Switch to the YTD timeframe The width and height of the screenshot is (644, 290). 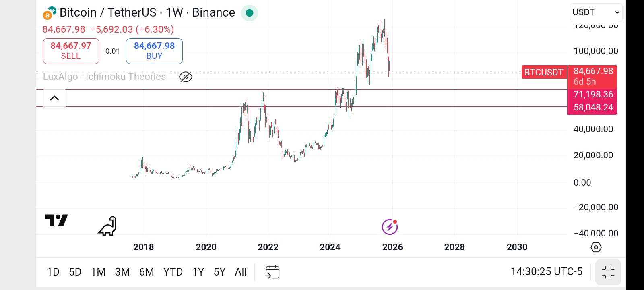tap(173, 272)
